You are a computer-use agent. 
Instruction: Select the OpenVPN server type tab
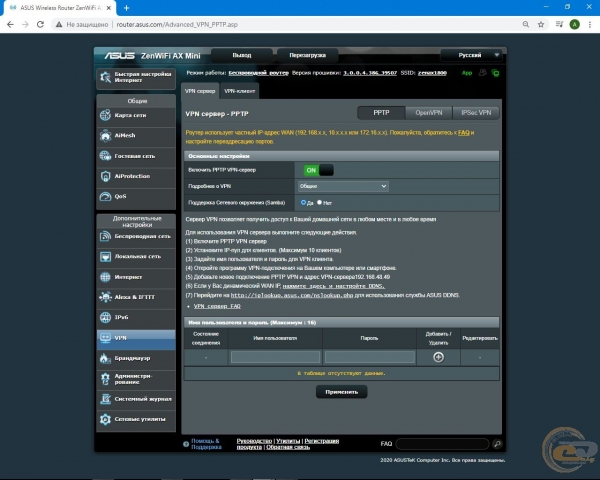(429, 113)
